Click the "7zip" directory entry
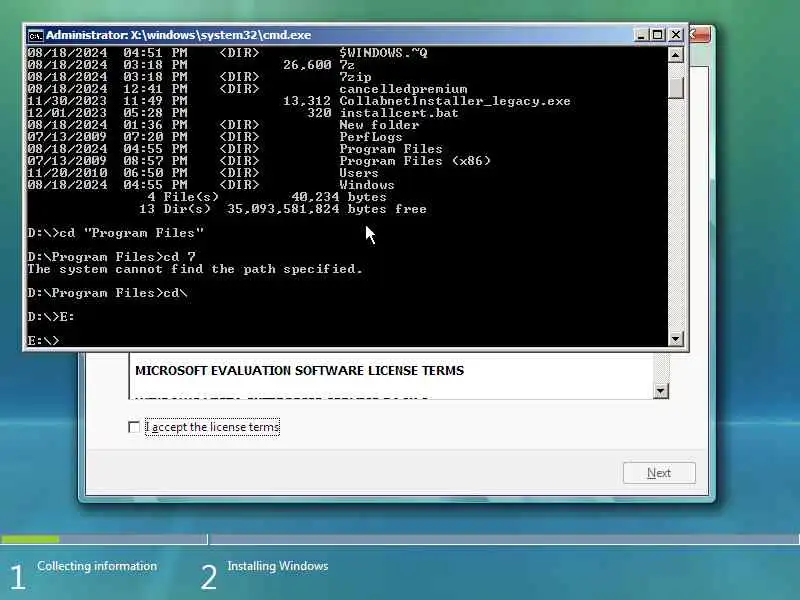The height and width of the screenshot is (600, 800). tap(355, 77)
